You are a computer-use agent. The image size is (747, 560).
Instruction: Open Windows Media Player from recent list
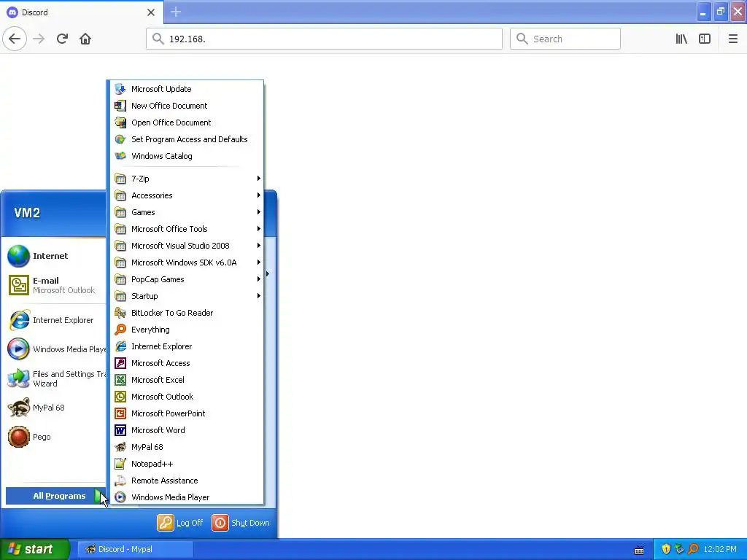[55, 349]
